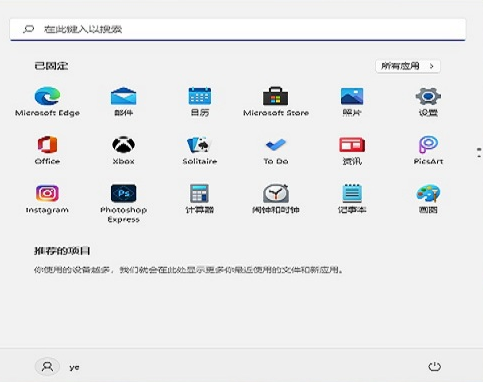Open the power options button

(x=434, y=367)
